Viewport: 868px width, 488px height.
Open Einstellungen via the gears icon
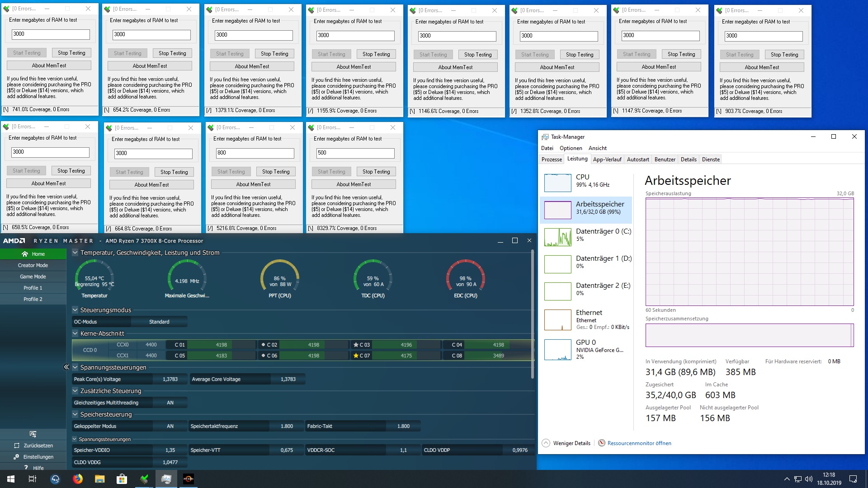(16, 457)
